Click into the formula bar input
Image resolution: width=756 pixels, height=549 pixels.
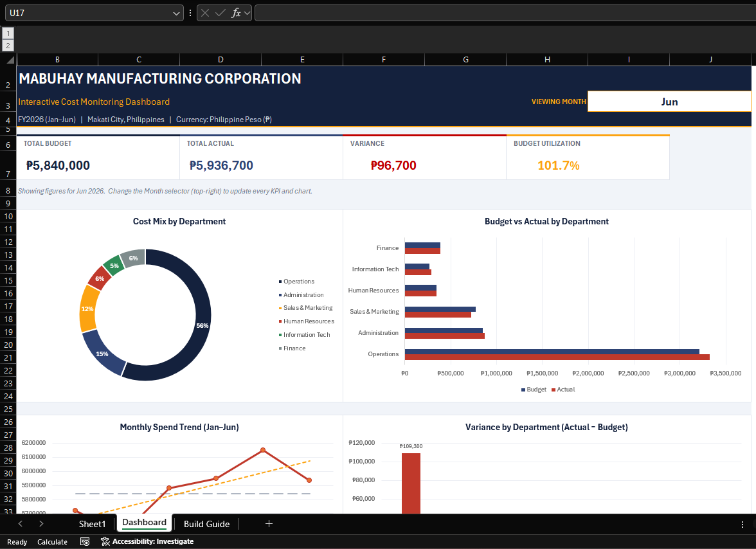click(x=505, y=13)
